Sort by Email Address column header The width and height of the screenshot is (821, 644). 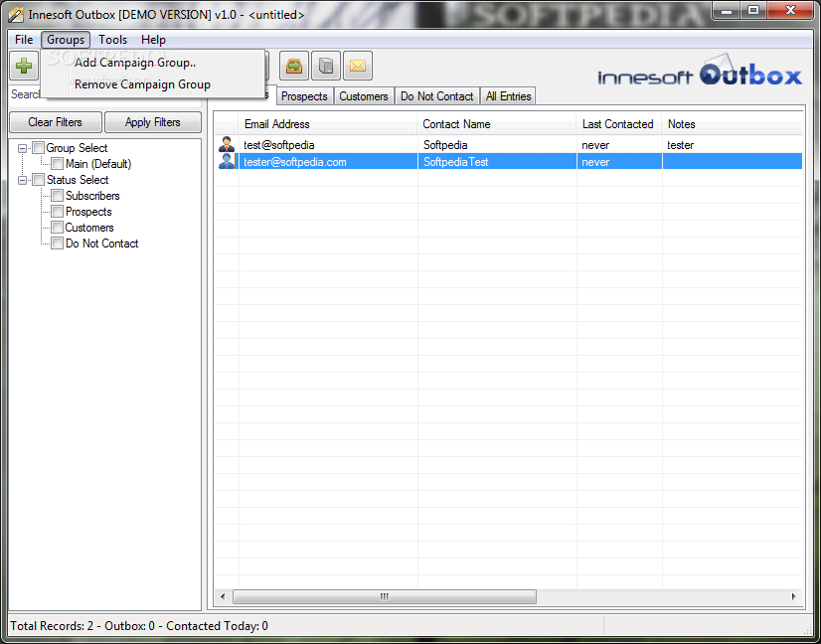tap(328, 124)
